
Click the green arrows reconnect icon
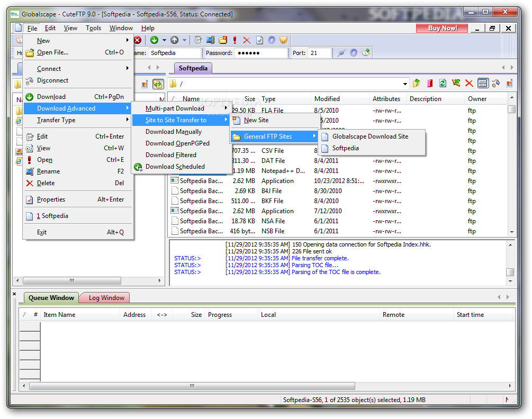click(x=456, y=83)
